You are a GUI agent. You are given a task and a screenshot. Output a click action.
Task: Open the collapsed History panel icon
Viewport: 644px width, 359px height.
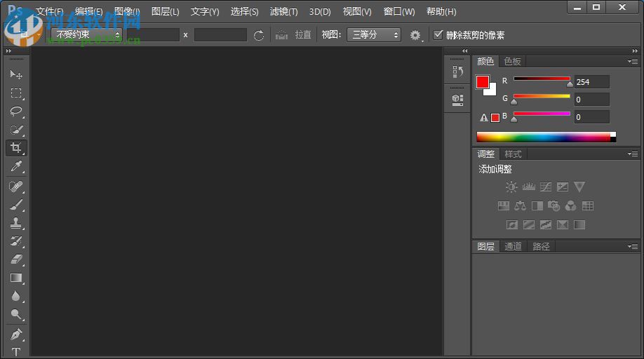[457, 72]
